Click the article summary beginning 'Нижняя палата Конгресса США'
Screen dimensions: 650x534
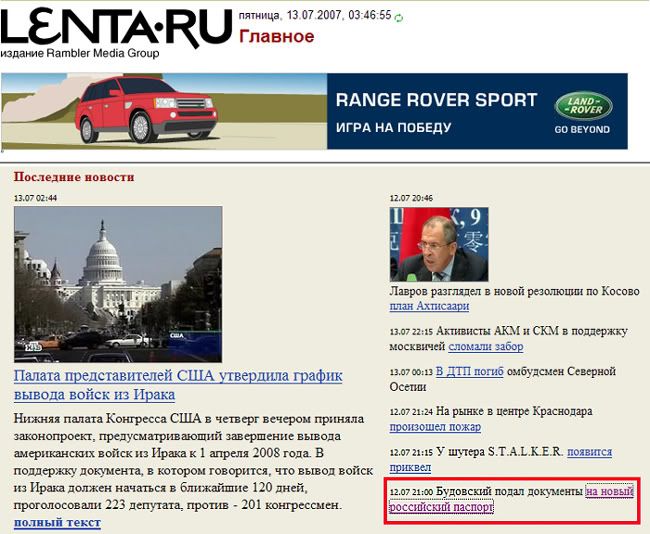coord(194,462)
